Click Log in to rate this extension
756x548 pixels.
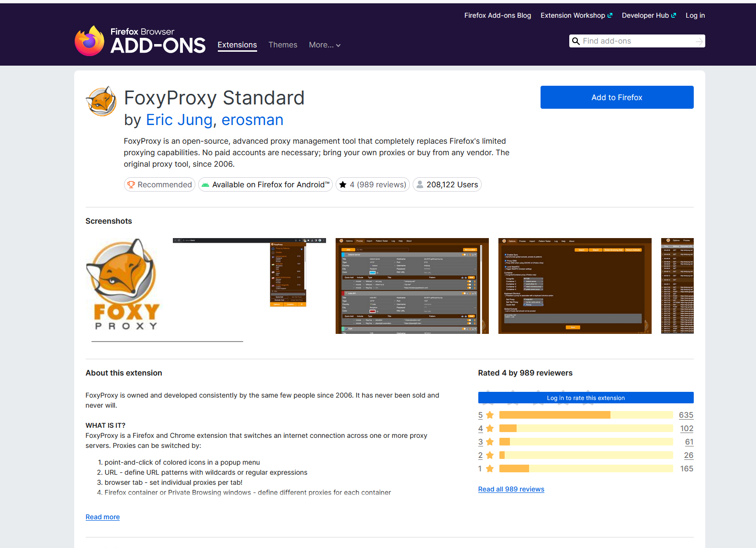[586, 398]
